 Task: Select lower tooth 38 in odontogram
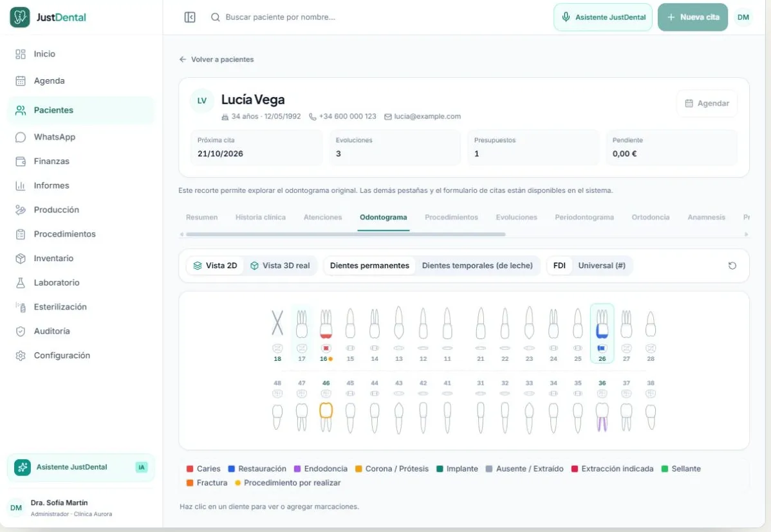(x=651, y=407)
